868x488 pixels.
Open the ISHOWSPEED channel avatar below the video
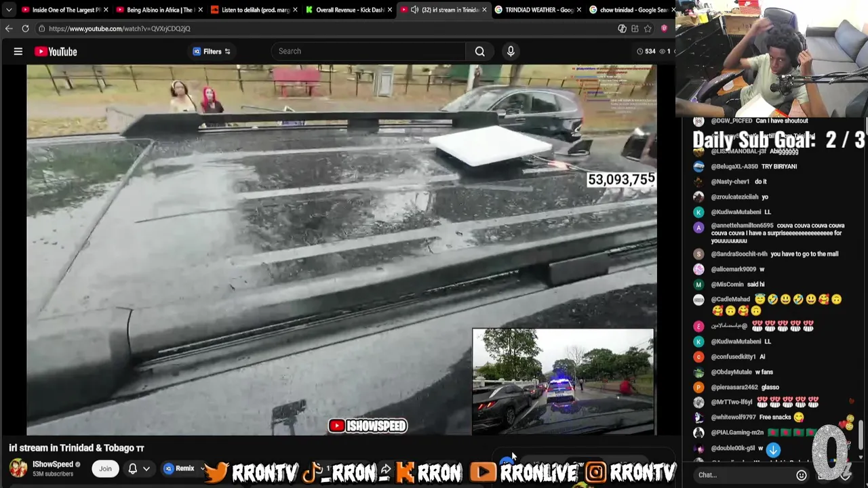pyautogui.click(x=18, y=468)
